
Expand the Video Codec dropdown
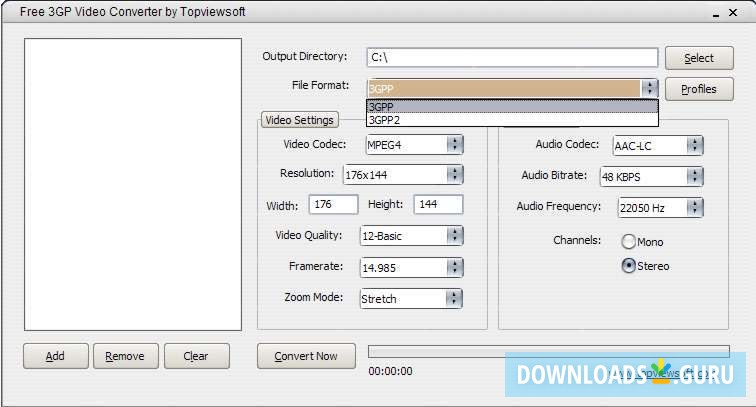[x=454, y=144]
